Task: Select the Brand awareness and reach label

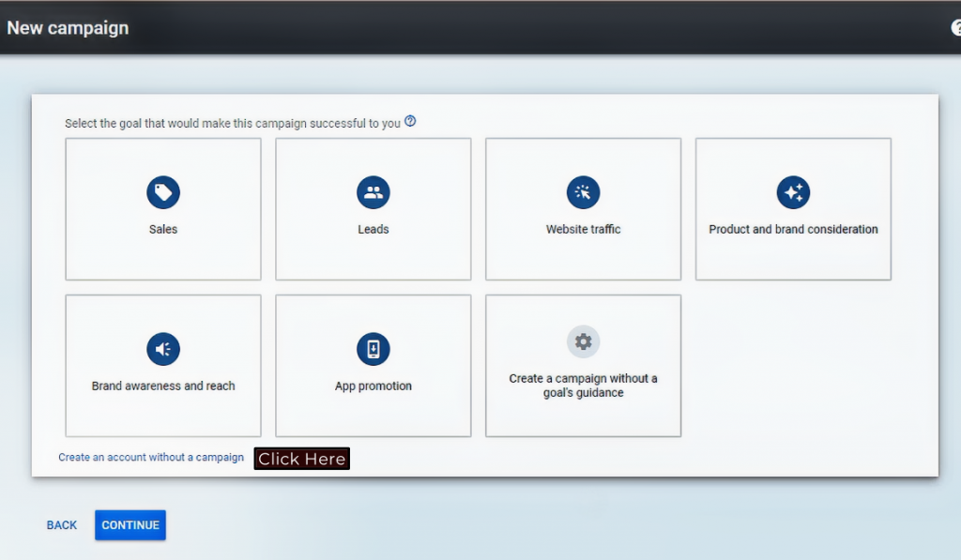Action: pos(163,386)
